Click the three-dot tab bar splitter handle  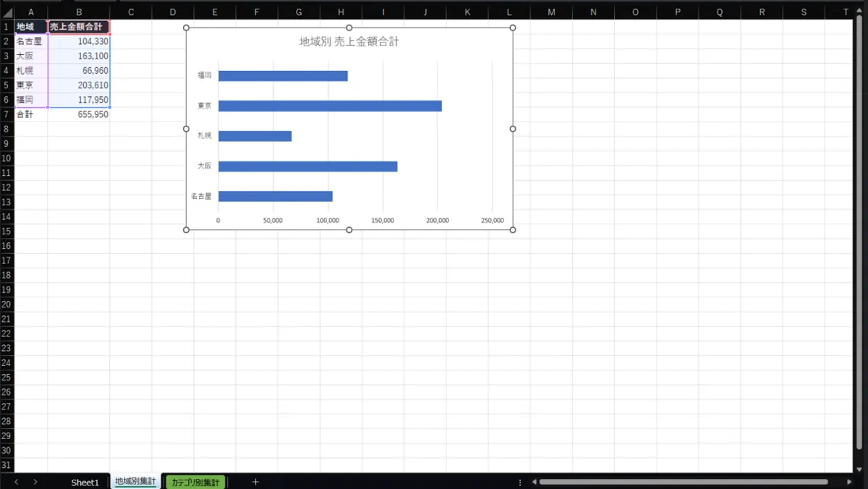[520, 482]
